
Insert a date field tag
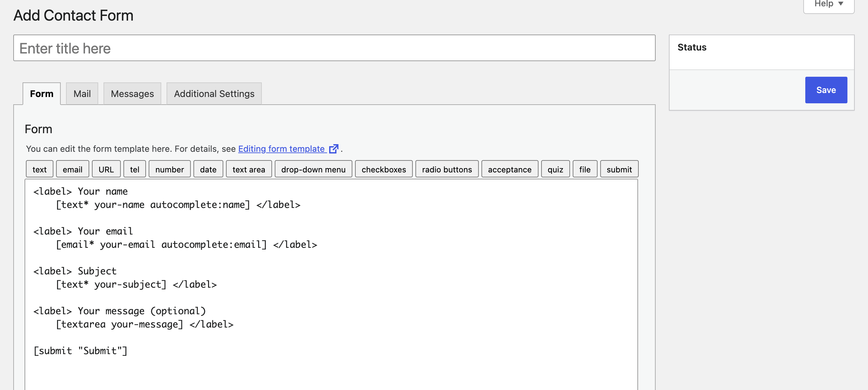[208, 169]
